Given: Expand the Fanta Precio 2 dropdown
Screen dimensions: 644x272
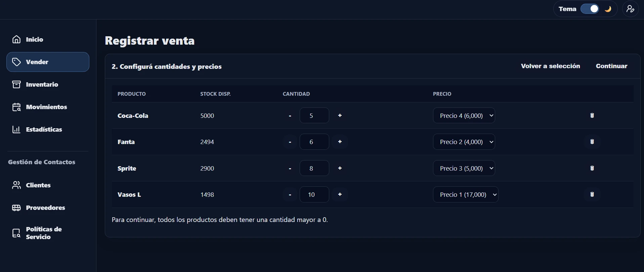Looking at the screenshot, I should click(464, 142).
